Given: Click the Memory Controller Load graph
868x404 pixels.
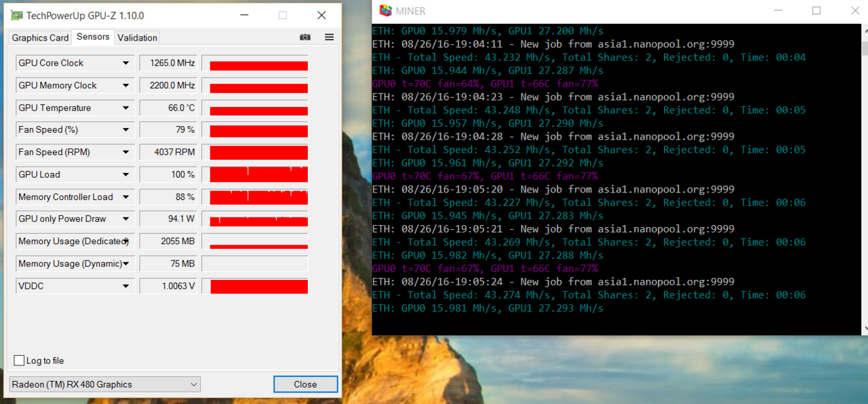Looking at the screenshot, I should [255, 197].
